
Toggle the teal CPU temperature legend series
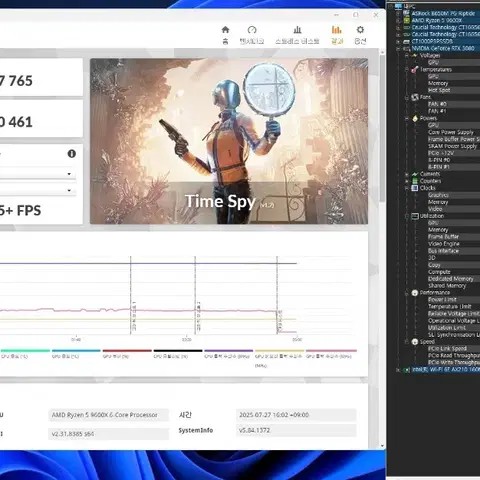(x=25, y=353)
